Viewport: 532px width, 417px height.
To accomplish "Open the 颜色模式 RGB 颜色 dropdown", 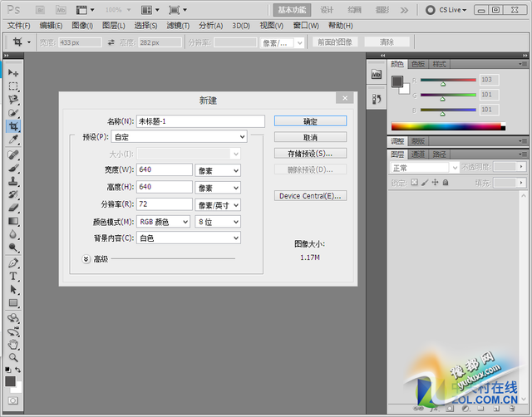I will tap(164, 222).
